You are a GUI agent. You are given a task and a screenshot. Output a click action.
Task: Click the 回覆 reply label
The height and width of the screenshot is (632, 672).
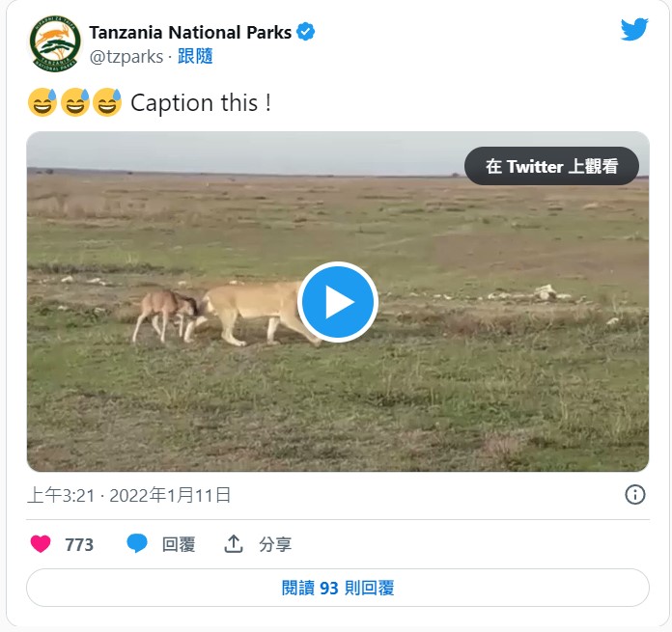[179, 545]
